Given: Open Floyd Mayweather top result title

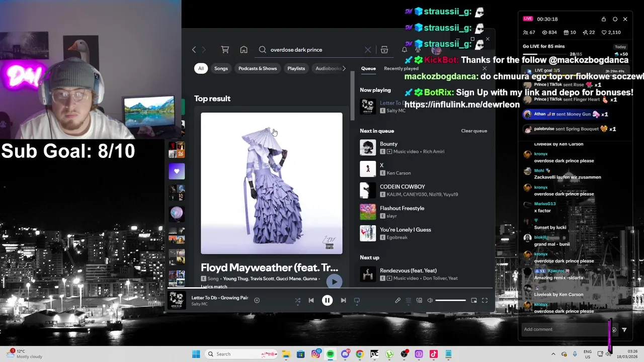Looking at the screenshot, I should point(269,267).
